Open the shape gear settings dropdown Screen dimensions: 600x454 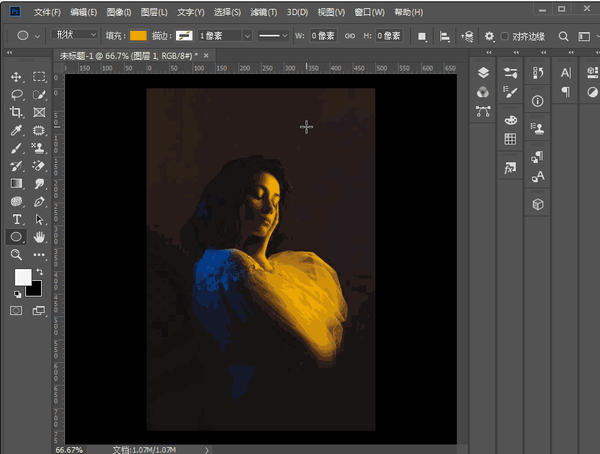[489, 36]
